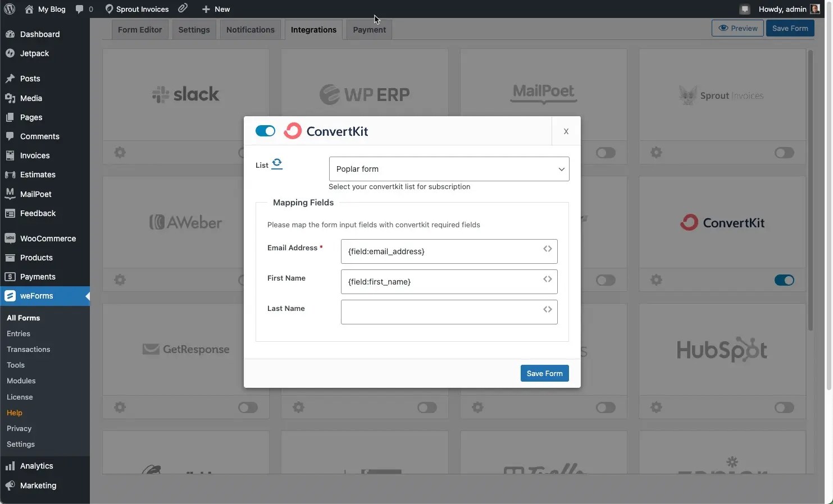Open settings gear on the Slack integration card
Viewport: 833px width, 504px height.
pos(120,153)
